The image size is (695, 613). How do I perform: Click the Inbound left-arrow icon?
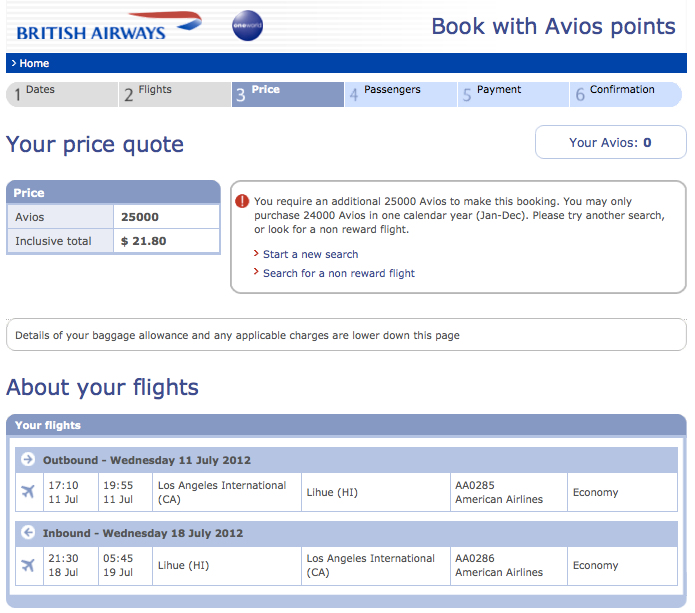click(28, 533)
